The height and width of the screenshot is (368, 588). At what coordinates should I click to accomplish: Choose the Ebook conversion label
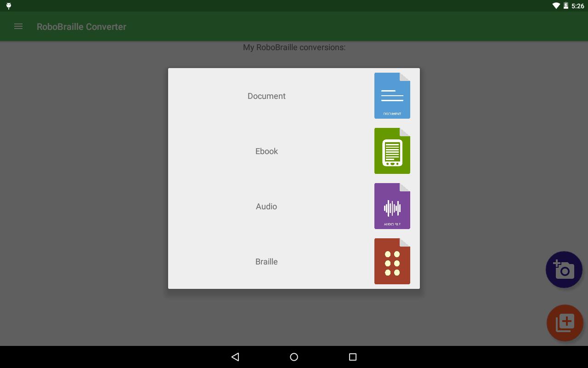(x=266, y=151)
